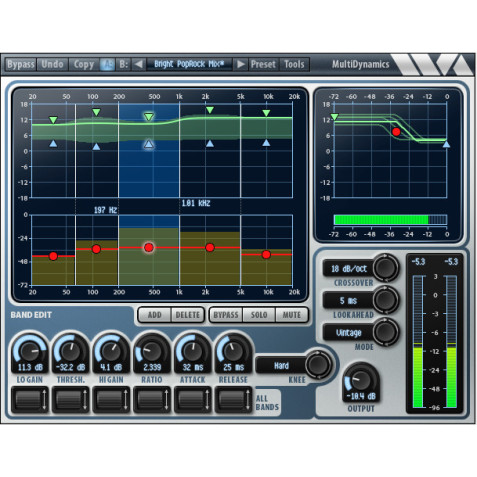Click the highlighted third band's green triangle
Viewport: 477px width, 477px height.
tap(149, 117)
